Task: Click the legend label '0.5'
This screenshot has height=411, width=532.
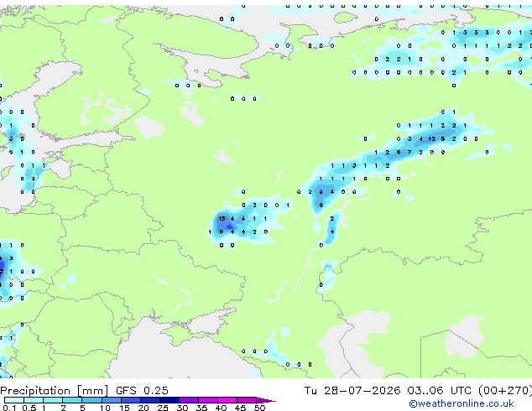Action: click(29, 408)
